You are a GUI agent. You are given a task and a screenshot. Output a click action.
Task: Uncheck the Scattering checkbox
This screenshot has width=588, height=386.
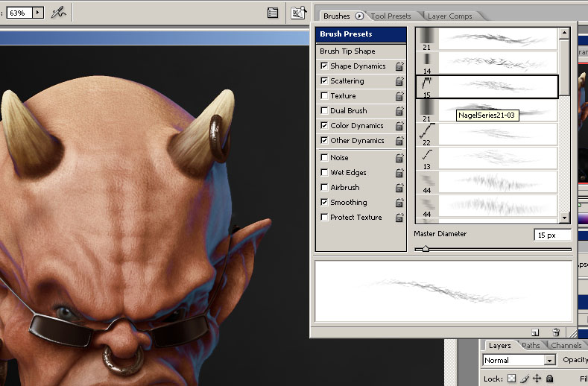[324, 80]
